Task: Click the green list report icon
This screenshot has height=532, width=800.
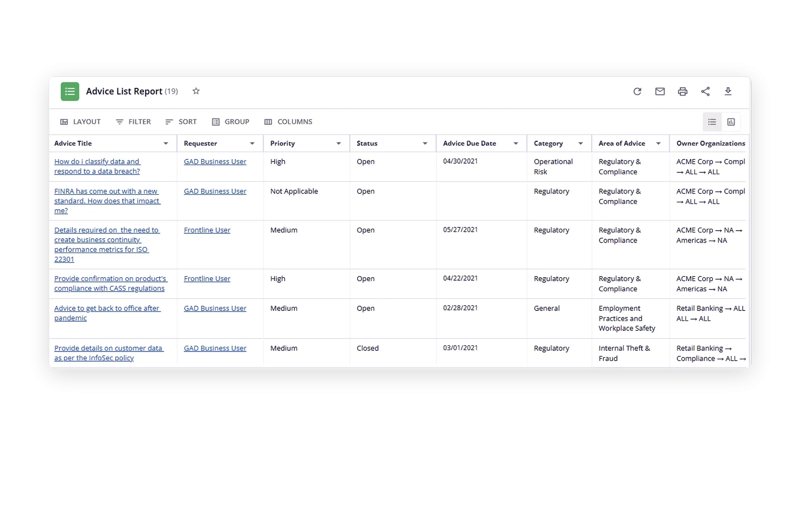Action: pos(70,92)
